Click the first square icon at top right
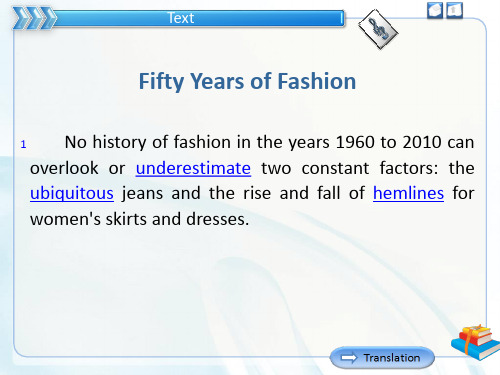The height and width of the screenshot is (375, 500). (435, 10)
